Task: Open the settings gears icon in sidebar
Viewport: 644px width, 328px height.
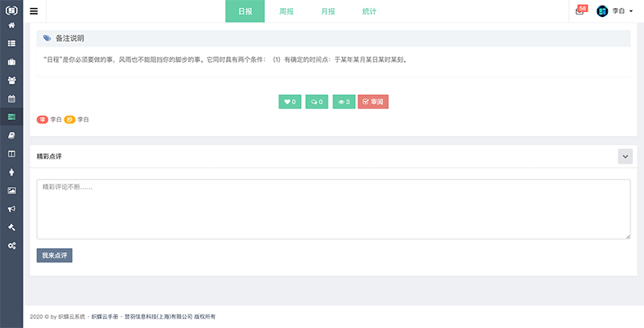Action: [x=11, y=245]
